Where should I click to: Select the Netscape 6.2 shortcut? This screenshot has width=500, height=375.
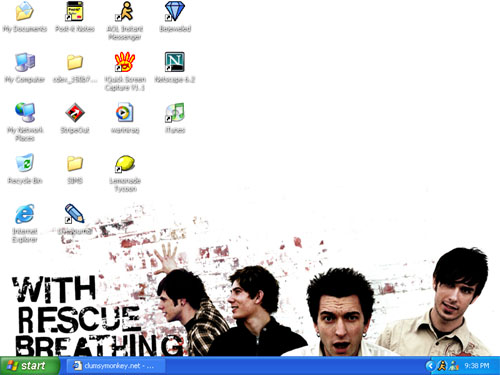(174, 62)
